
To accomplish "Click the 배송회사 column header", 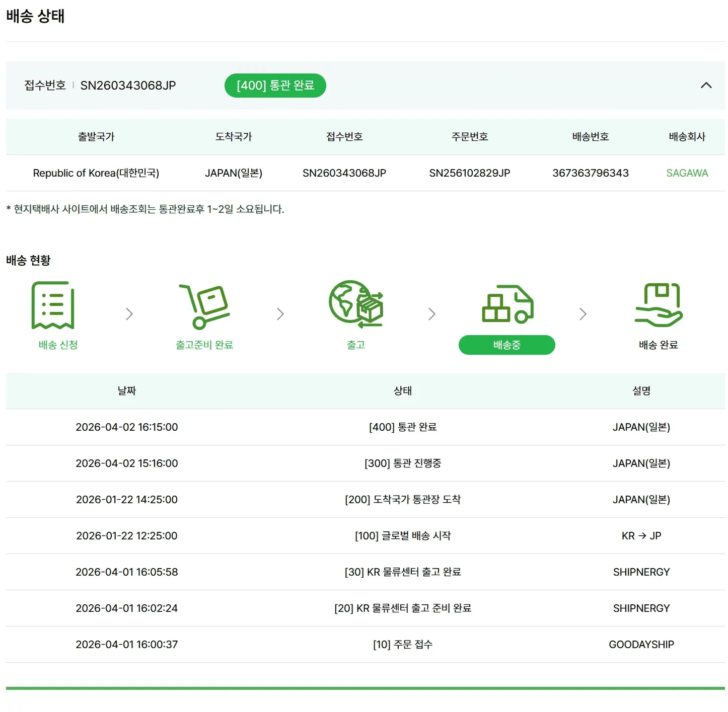I will pyautogui.click(x=687, y=137).
